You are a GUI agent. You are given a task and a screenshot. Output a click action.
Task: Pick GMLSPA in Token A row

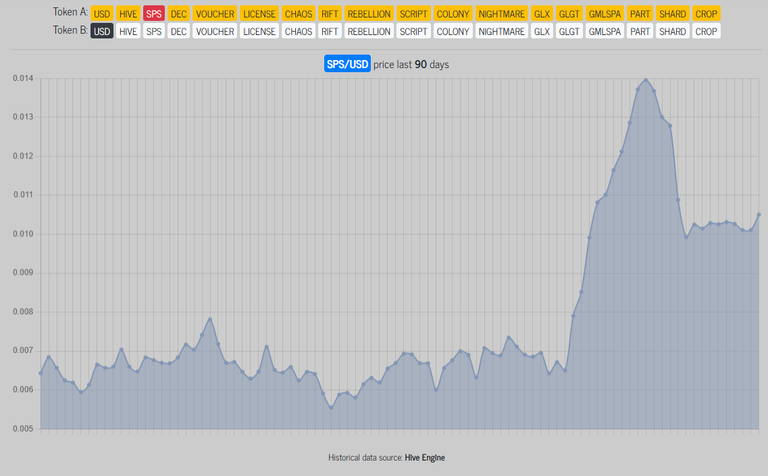click(604, 14)
